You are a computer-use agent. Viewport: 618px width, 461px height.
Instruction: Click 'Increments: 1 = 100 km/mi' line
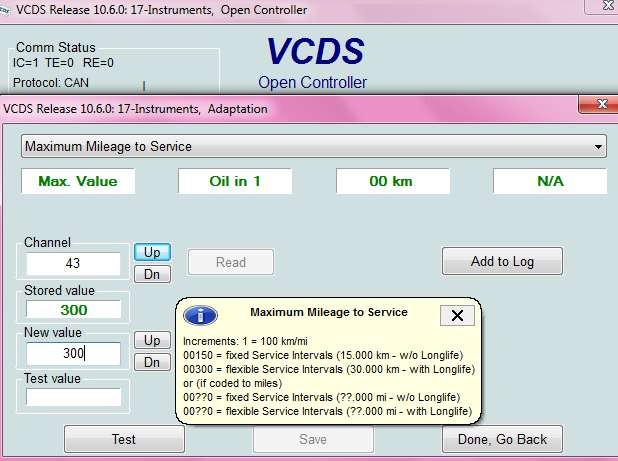(x=245, y=341)
